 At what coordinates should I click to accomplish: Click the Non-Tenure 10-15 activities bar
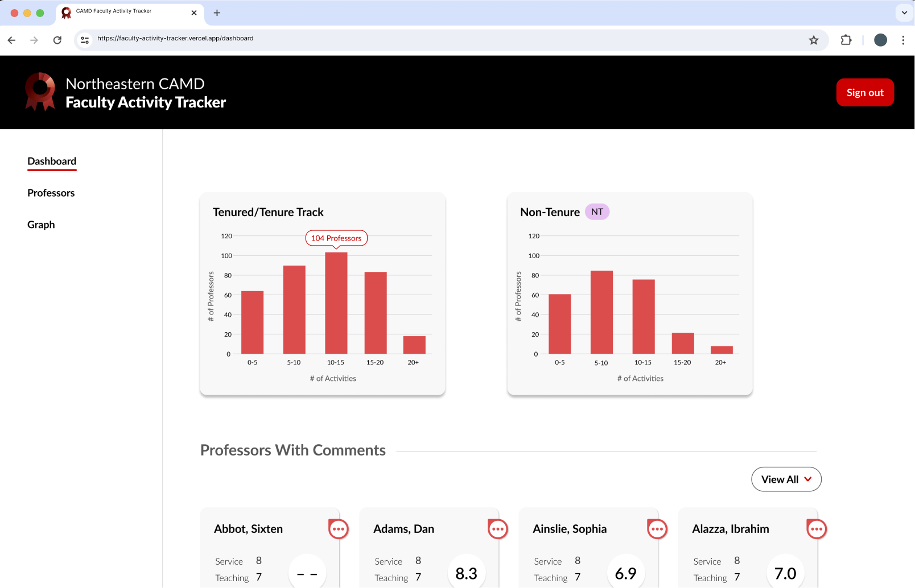pos(644,317)
